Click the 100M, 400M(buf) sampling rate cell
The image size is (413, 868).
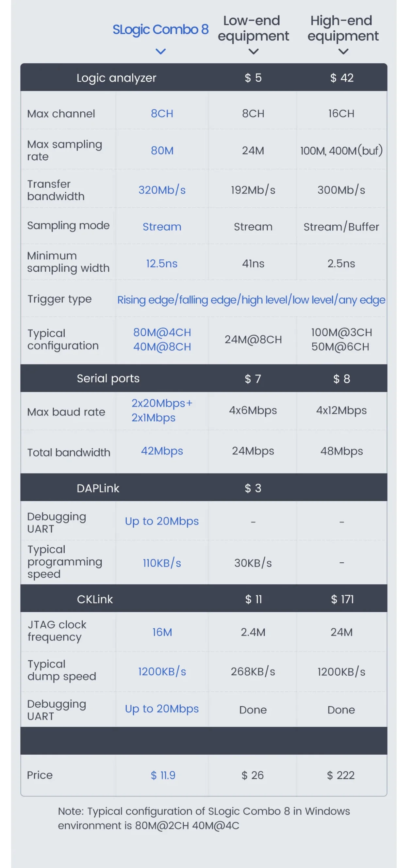(x=341, y=151)
